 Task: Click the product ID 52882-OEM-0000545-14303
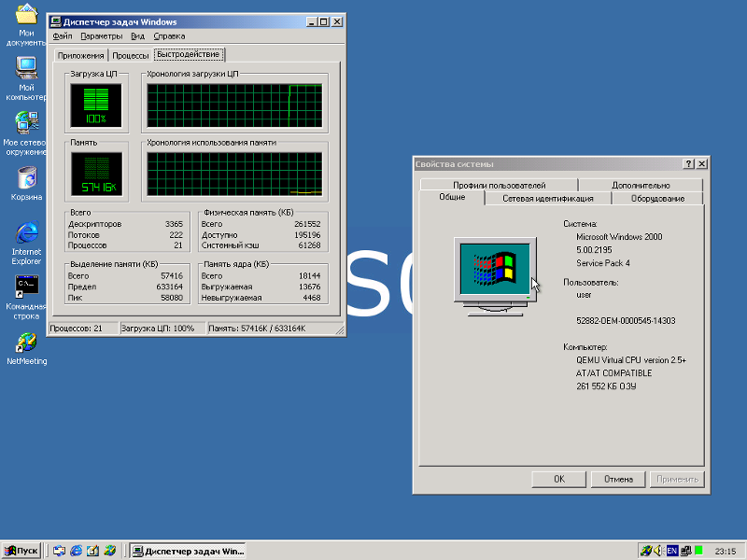point(626,320)
